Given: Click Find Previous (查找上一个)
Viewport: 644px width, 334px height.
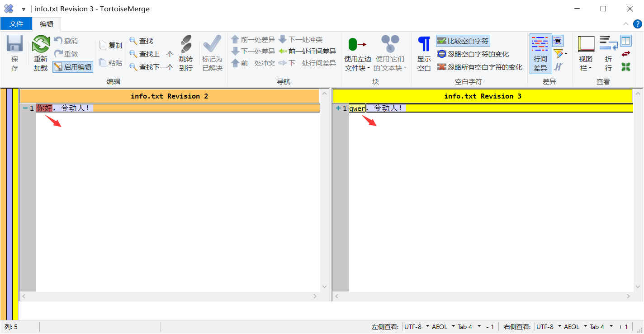Looking at the screenshot, I should click(x=151, y=54).
